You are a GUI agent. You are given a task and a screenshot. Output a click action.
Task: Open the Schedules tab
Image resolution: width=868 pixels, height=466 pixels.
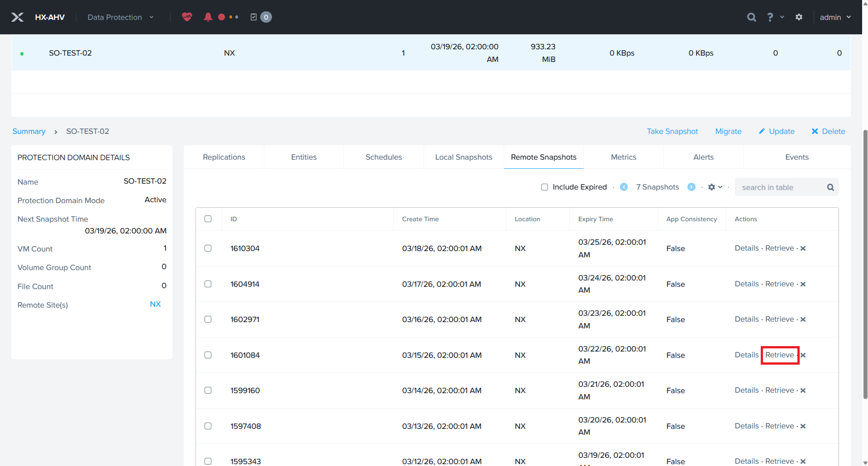click(383, 157)
